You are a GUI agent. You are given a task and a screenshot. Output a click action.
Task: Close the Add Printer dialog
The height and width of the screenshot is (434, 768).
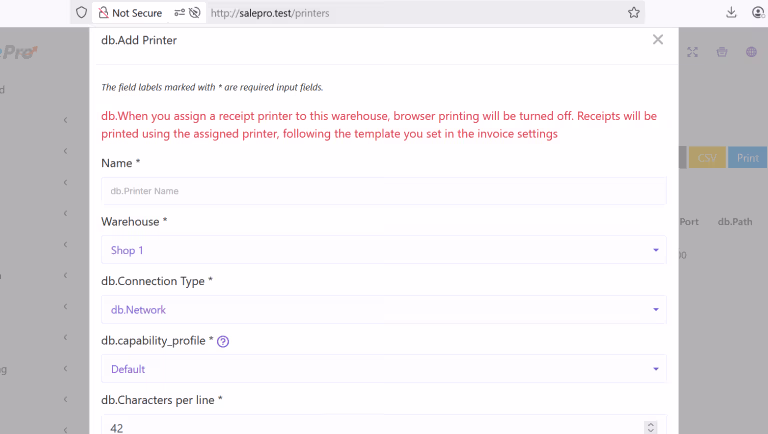(x=658, y=40)
